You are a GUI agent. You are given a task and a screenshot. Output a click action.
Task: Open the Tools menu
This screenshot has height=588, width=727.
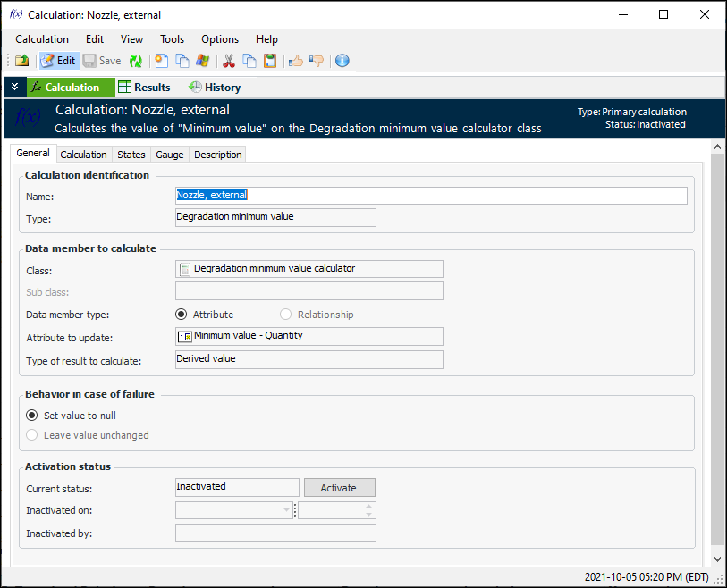(172, 39)
